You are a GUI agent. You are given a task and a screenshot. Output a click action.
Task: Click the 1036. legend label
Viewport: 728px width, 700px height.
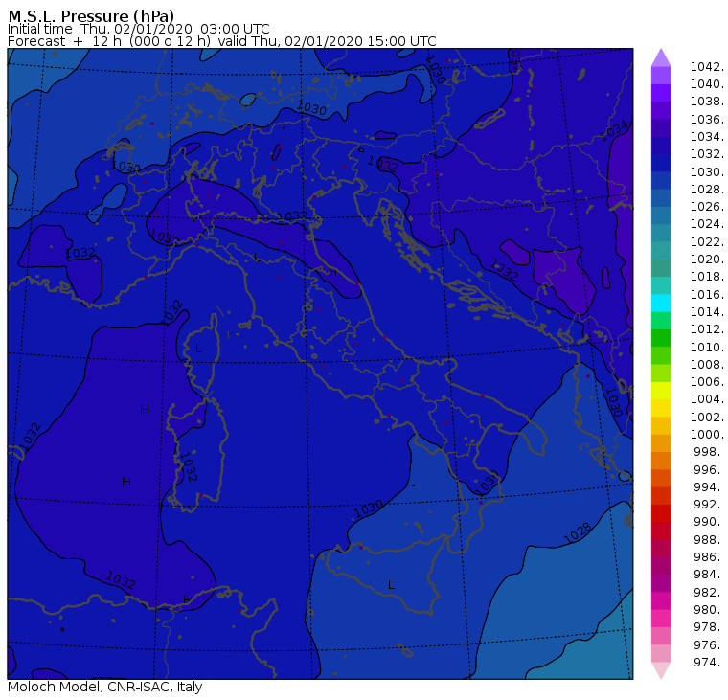point(707,120)
